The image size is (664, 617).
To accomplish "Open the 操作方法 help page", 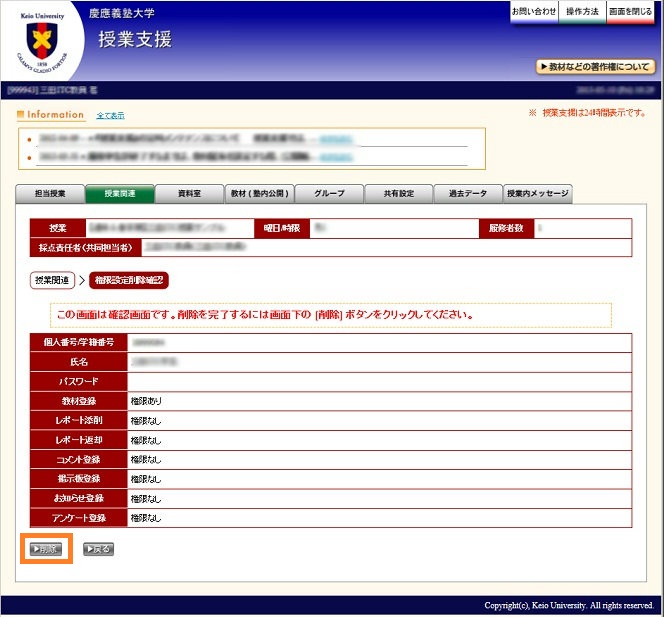I will tap(582, 11).
